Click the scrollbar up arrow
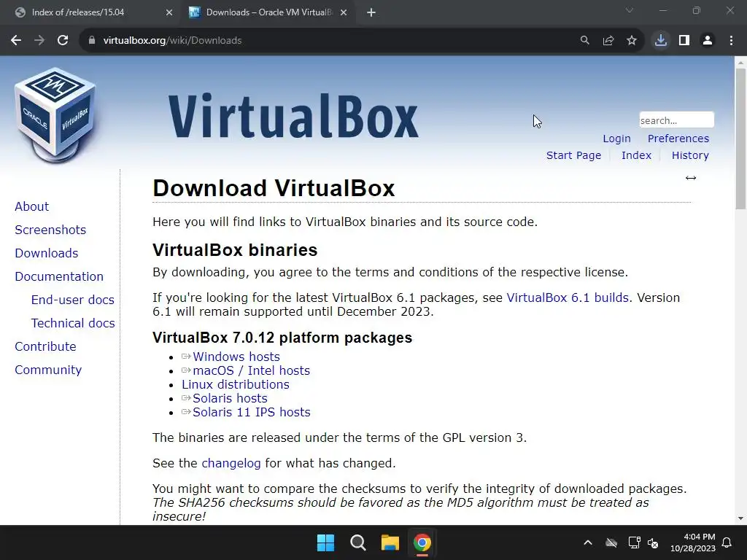 [740, 62]
